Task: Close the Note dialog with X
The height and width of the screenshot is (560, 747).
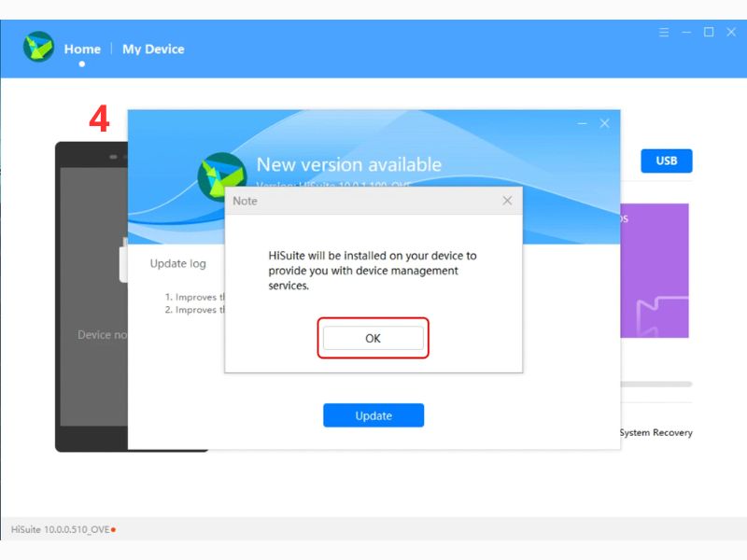Action: coord(507,201)
